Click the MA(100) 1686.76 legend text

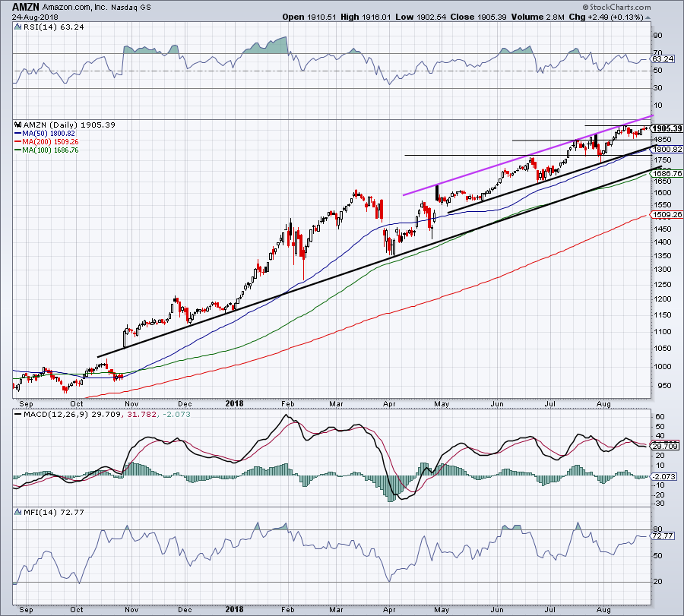pyautogui.click(x=50, y=150)
